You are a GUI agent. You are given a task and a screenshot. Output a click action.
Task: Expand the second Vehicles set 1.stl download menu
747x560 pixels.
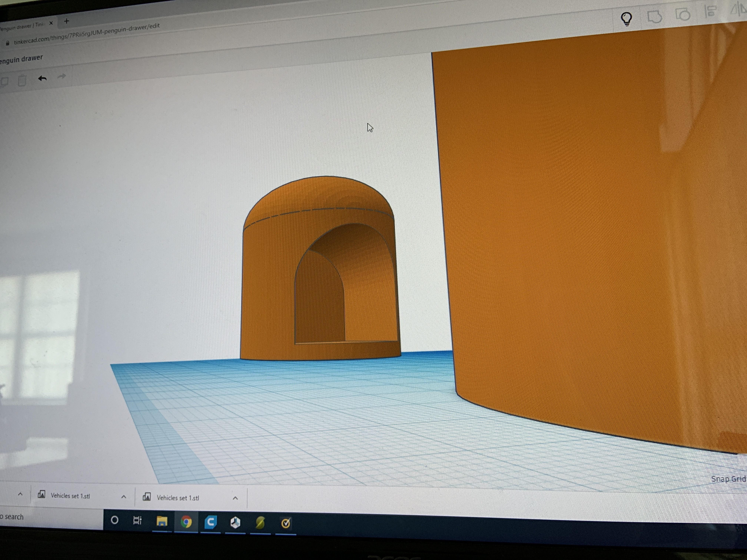[x=235, y=498]
